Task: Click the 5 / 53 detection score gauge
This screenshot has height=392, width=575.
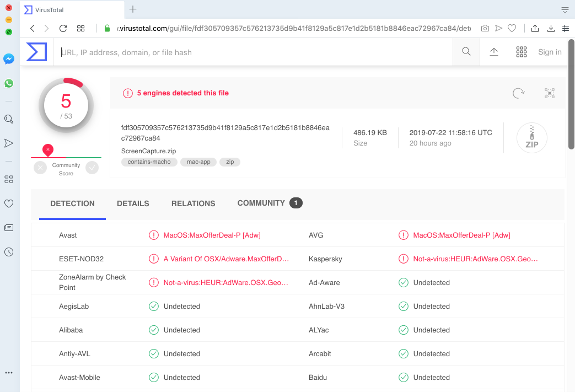Action: tap(66, 105)
